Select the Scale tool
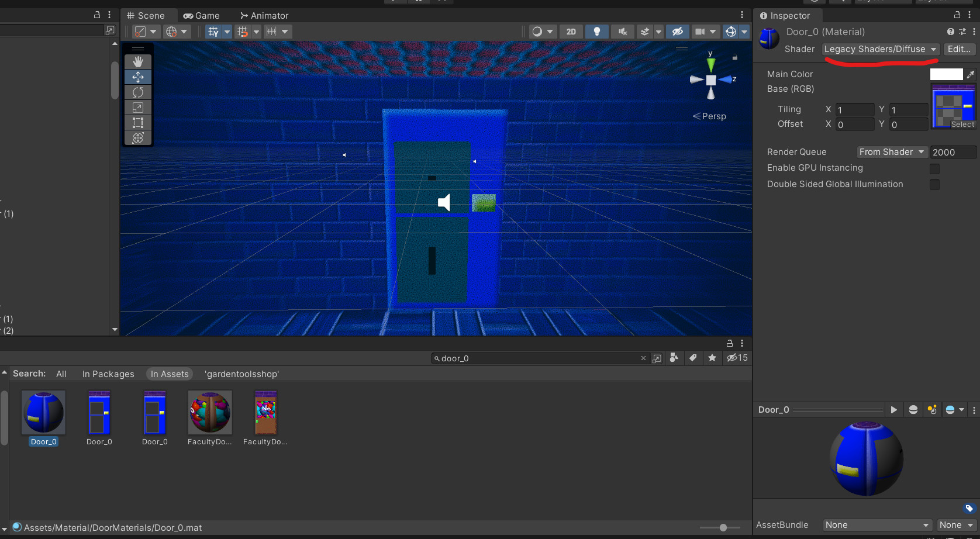980x539 pixels. tap(138, 107)
